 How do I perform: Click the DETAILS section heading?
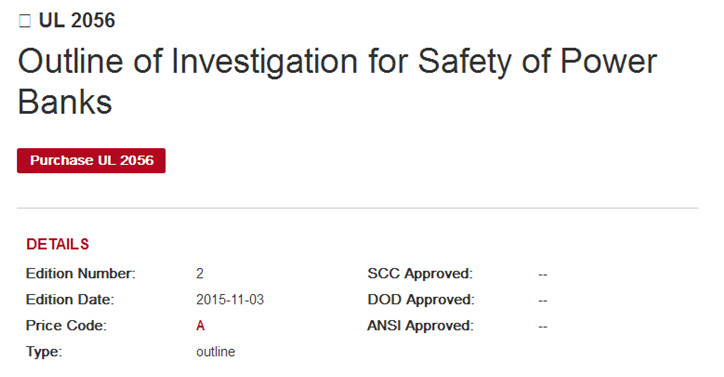(x=58, y=244)
